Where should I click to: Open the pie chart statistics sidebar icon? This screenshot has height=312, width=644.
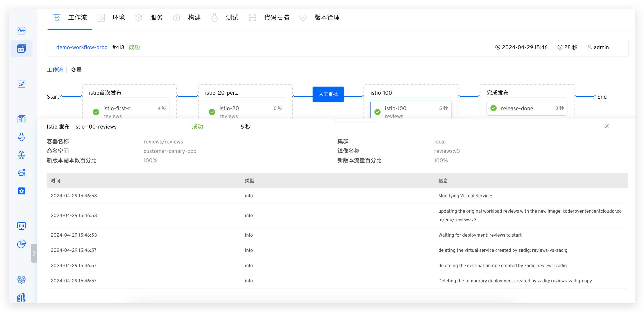(x=21, y=244)
